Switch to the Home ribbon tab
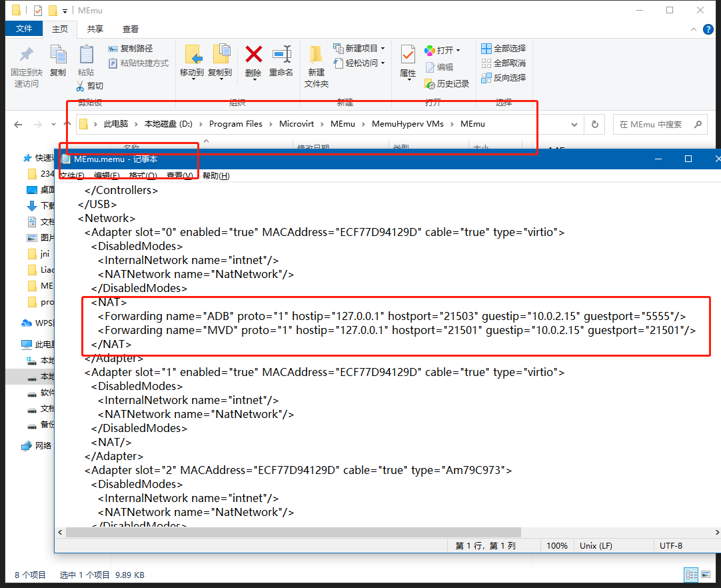Screen dimensions: 721x588 coord(60,29)
